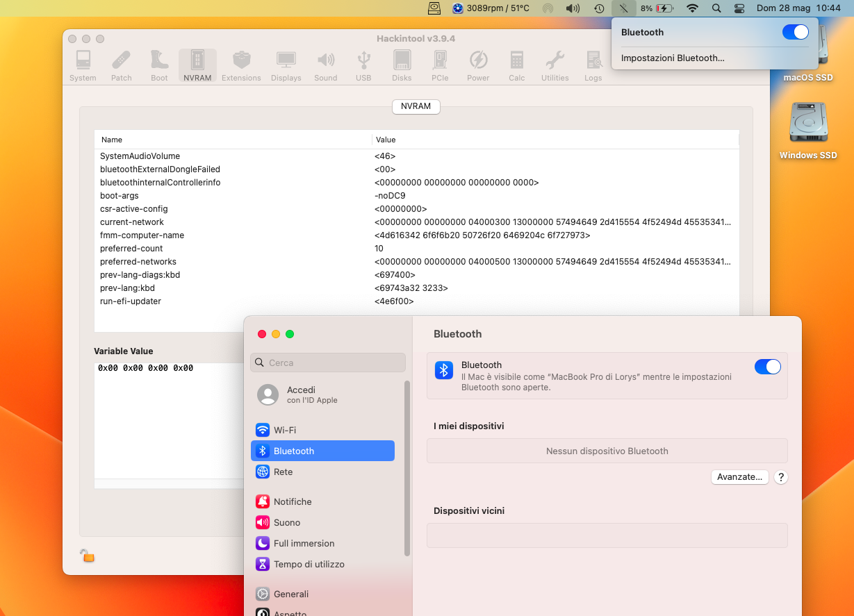Image resolution: width=854 pixels, height=616 pixels.
Task: Open the USB section in Hackintool
Action: [363, 65]
